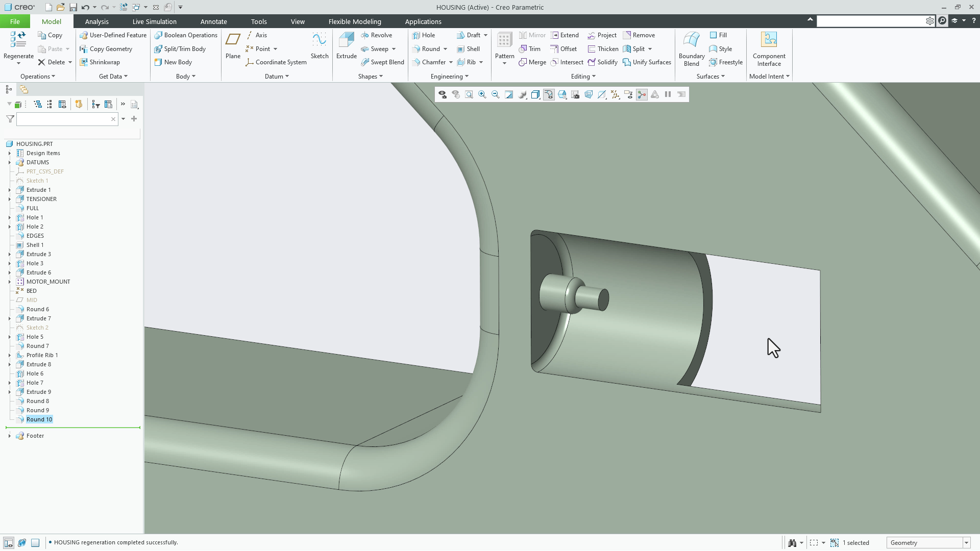
Task: Toggle simulation pause button in graphics toolbar
Action: click(x=668, y=94)
